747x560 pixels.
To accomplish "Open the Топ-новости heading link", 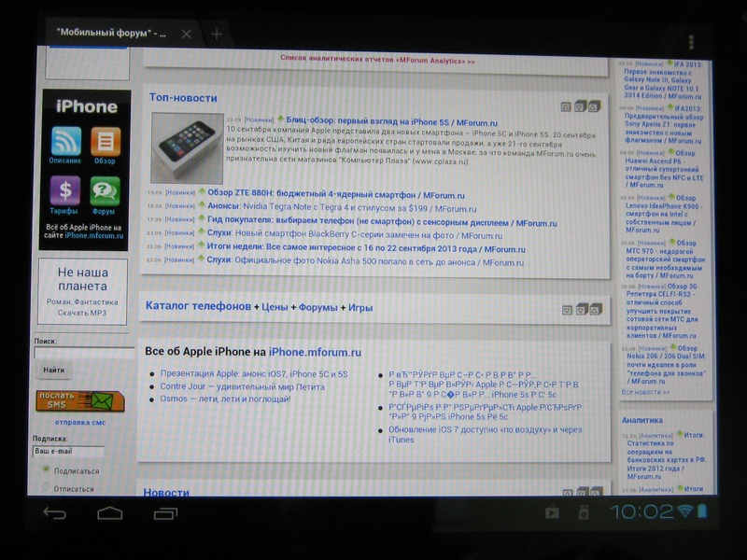I will pyautogui.click(x=183, y=98).
